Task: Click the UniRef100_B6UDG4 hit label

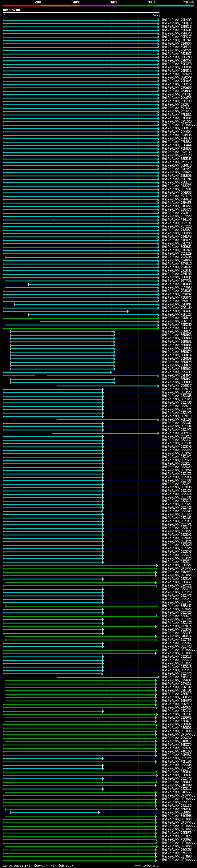Action: pos(177,67)
